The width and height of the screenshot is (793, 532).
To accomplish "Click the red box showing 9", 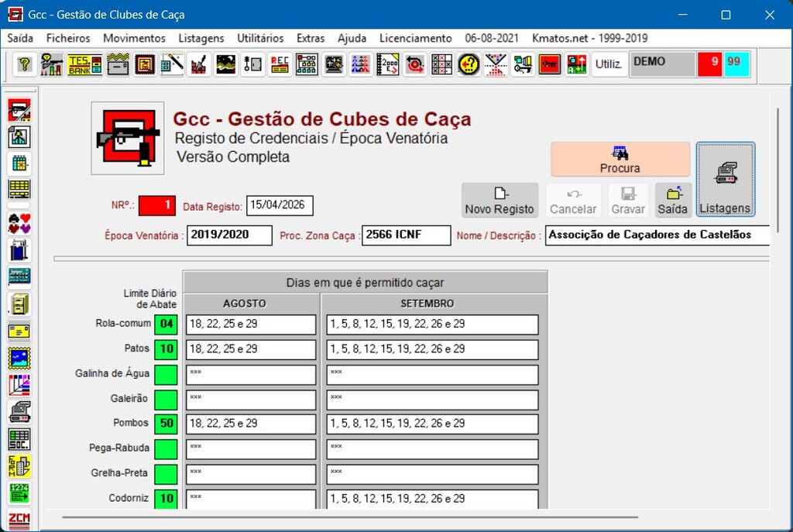I will coord(709,63).
